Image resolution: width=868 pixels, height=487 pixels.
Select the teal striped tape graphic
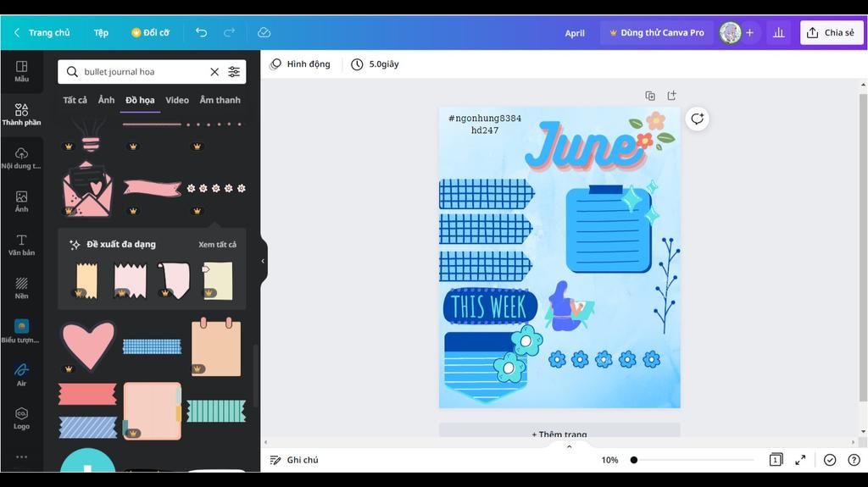click(x=216, y=411)
